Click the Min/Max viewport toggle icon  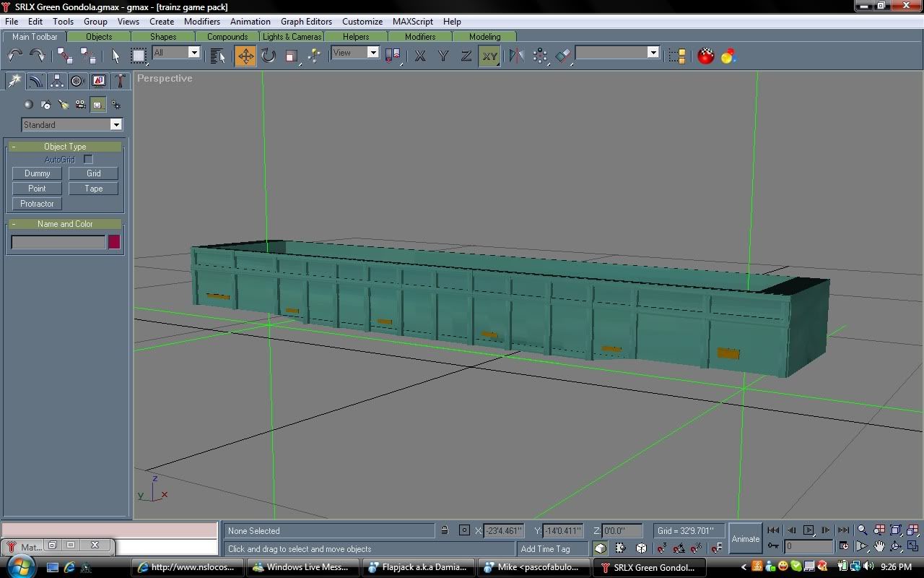click(913, 547)
